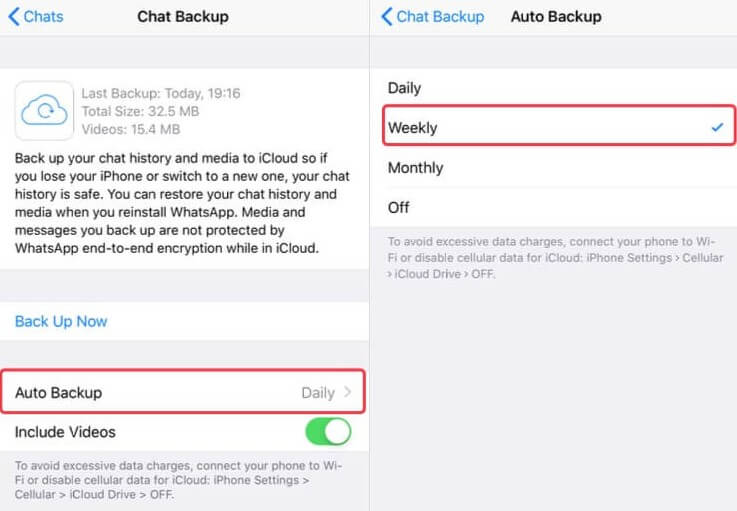This screenshot has height=511, width=737.
Task: Return to Chat Backup screen
Action: tap(432, 17)
